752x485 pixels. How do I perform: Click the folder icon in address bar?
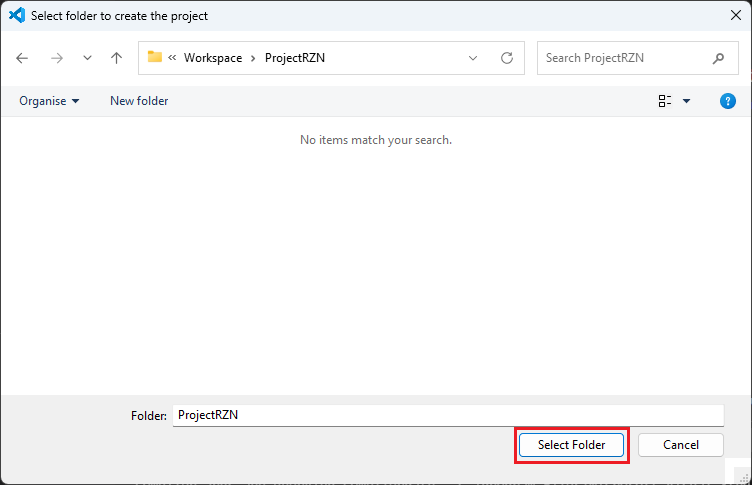tap(154, 57)
